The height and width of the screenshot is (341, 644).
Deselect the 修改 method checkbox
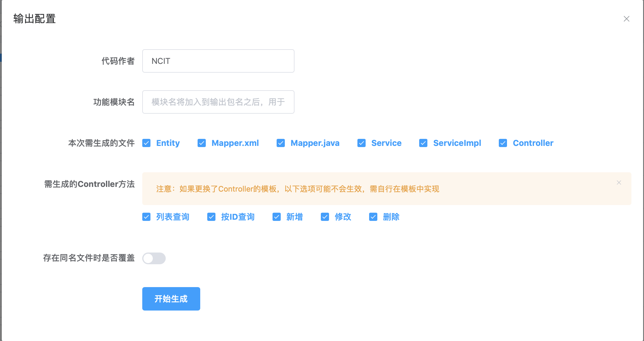click(325, 217)
